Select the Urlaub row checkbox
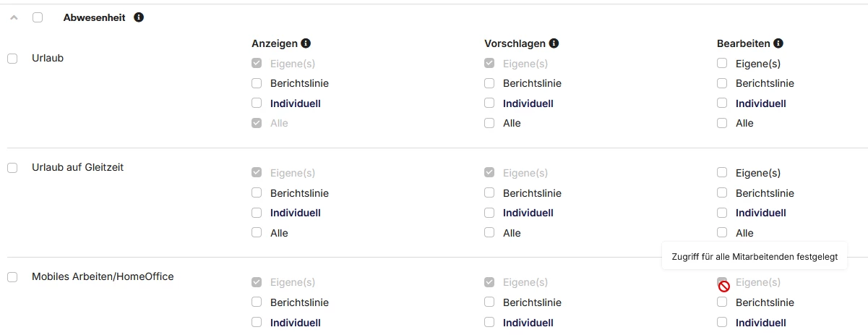The height and width of the screenshot is (335, 868). [x=12, y=58]
